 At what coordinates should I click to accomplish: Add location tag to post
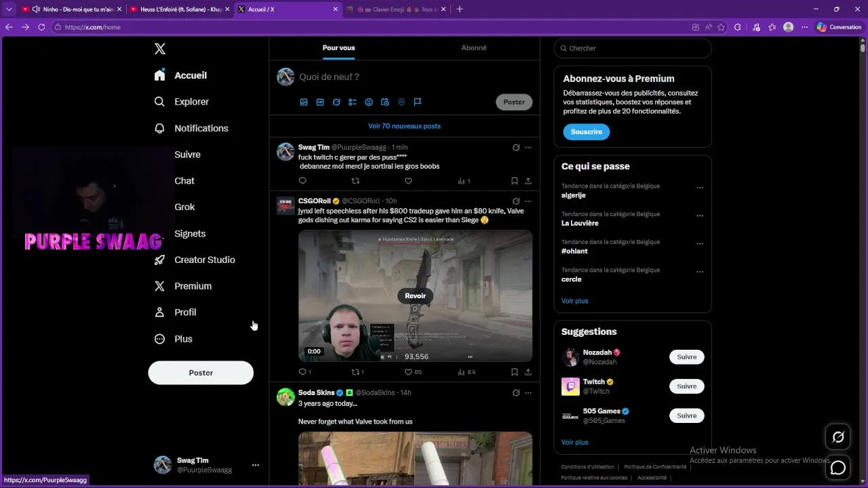401,102
